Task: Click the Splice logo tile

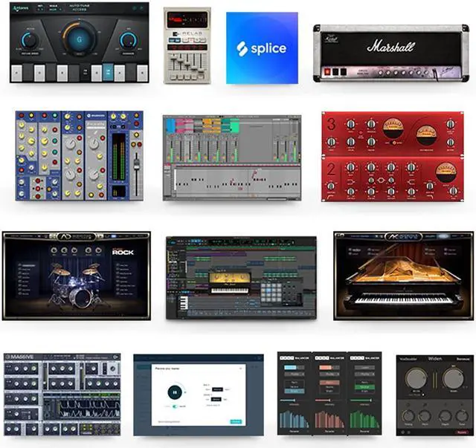Action: [x=262, y=48]
